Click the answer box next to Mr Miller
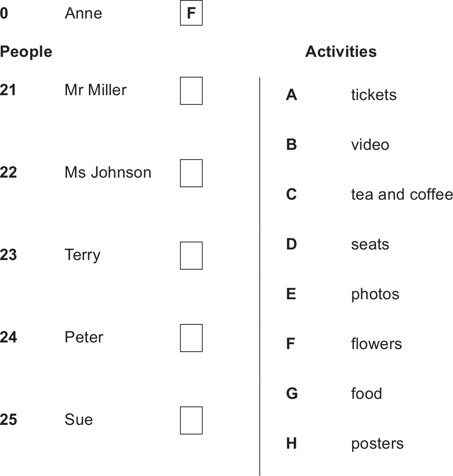Image resolution: width=453 pixels, height=476 pixels. (191, 91)
